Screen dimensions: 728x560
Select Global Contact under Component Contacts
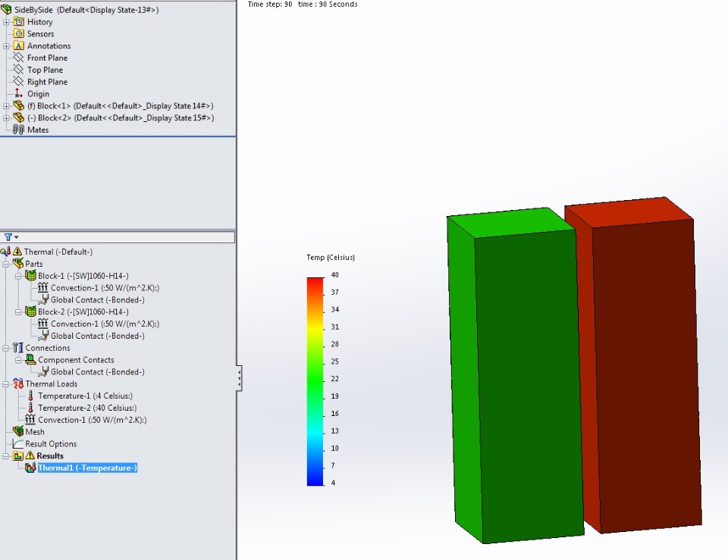point(98,371)
